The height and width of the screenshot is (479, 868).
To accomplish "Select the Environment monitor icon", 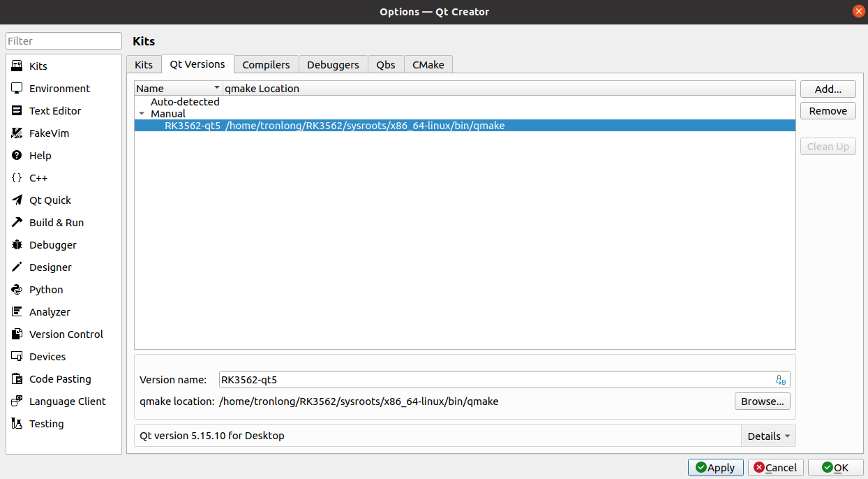I will click(x=17, y=89).
